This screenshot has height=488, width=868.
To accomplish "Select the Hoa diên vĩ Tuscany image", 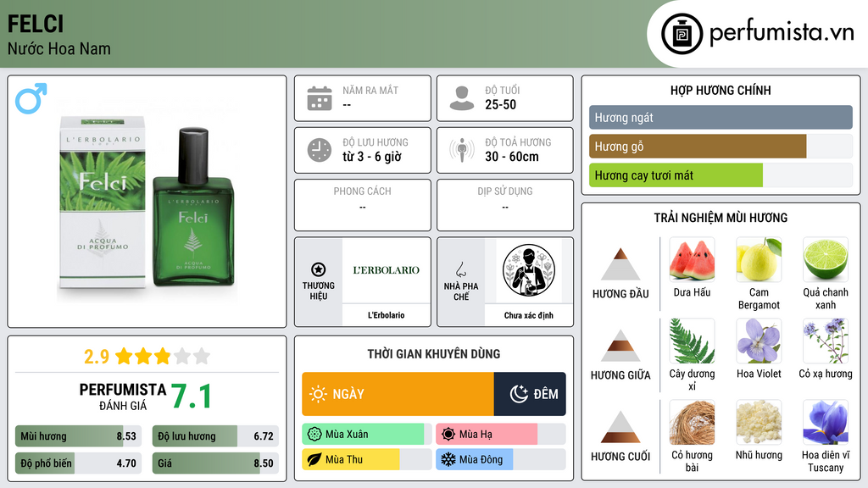I will click(x=826, y=422).
